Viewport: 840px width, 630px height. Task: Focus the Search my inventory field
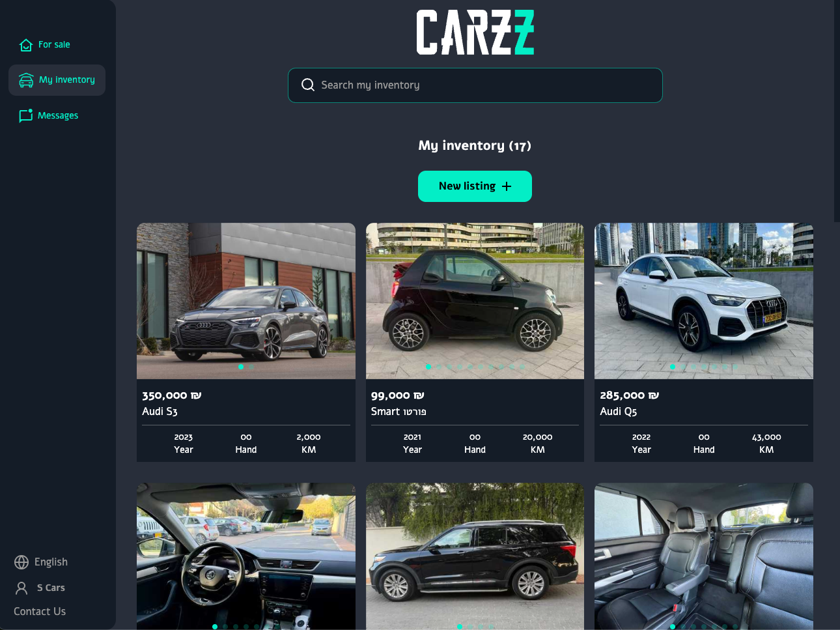coord(475,85)
